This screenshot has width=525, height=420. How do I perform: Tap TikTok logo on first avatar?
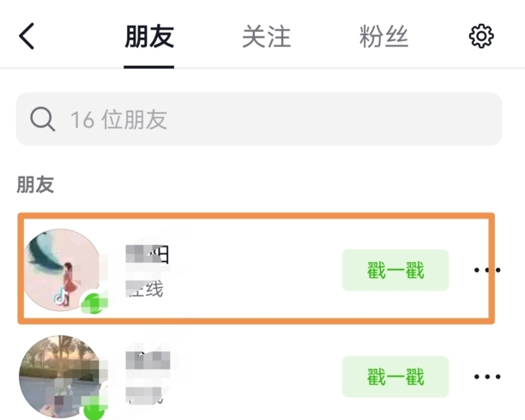tap(62, 297)
